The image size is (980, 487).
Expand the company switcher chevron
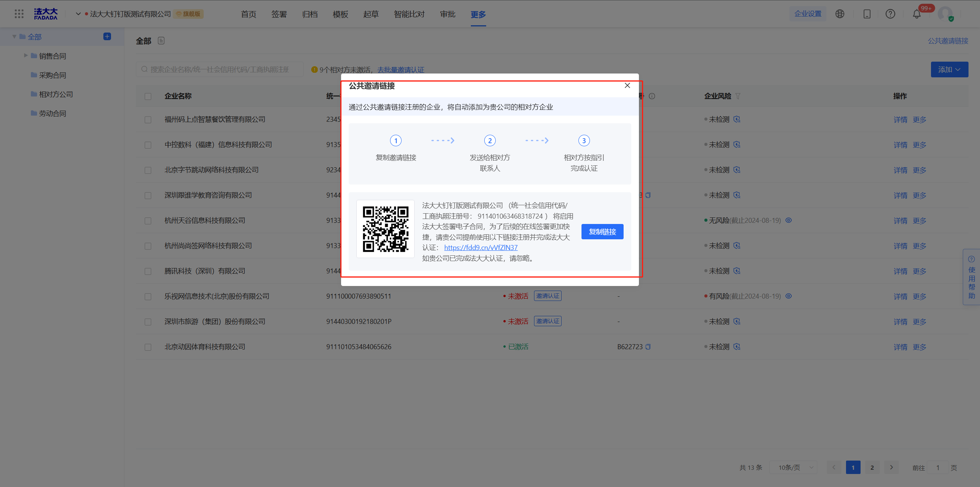pos(78,14)
